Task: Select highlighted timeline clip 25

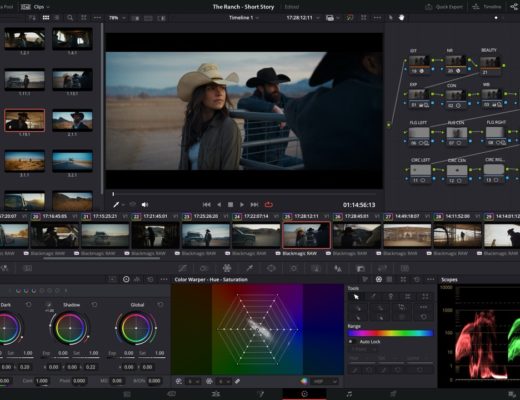Action: pyautogui.click(x=306, y=235)
